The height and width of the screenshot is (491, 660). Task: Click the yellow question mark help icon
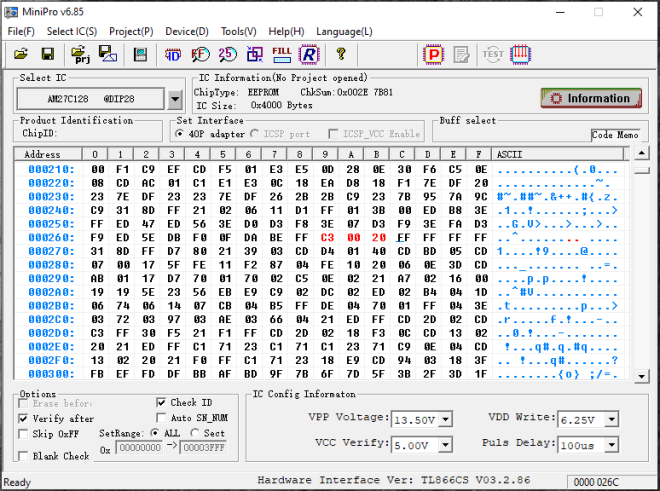(x=341, y=54)
